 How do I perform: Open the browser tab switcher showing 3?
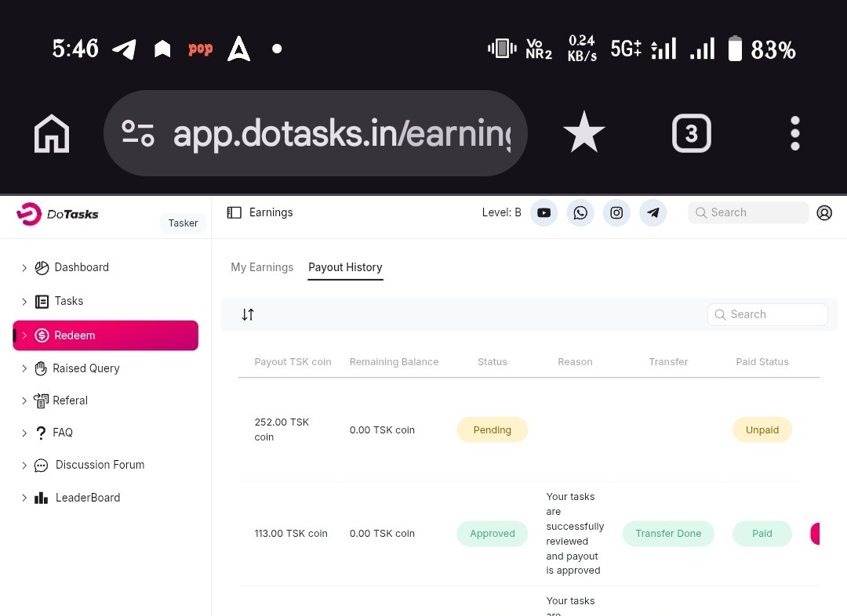[691, 134]
